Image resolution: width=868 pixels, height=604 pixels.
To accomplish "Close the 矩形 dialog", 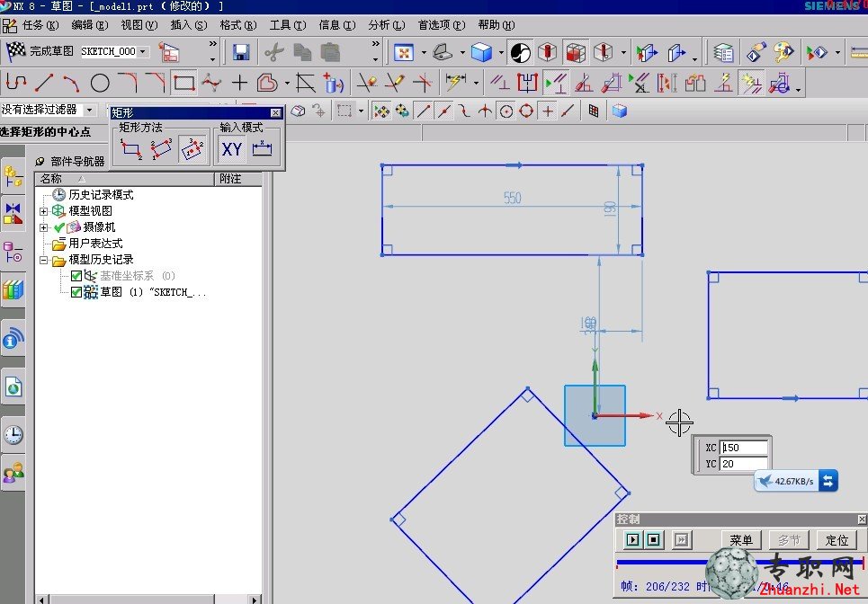I will tap(275, 113).
